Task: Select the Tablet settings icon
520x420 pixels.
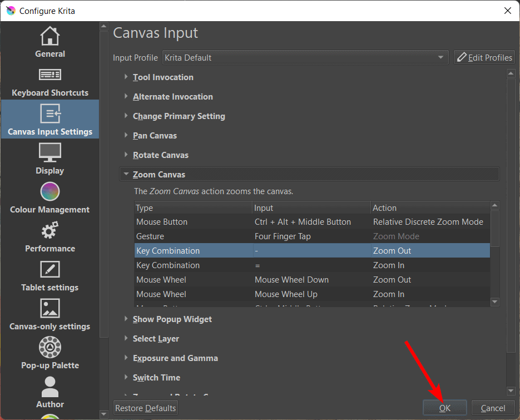Action: (50, 270)
